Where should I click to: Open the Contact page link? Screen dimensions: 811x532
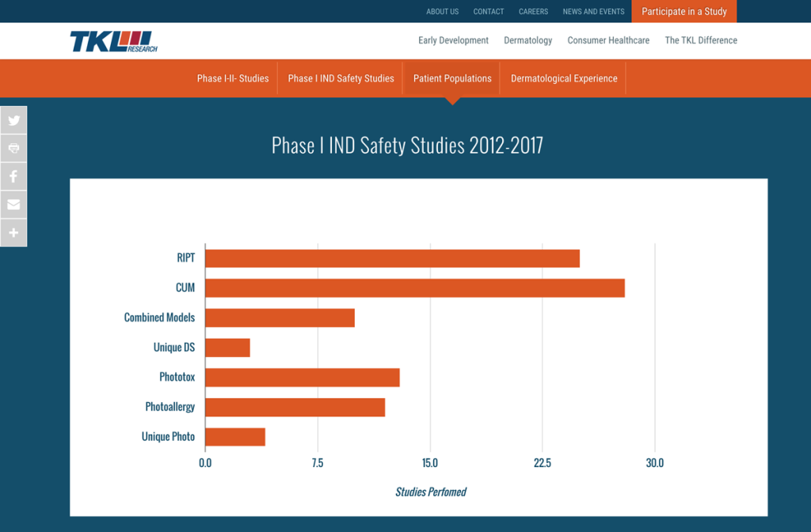click(x=488, y=11)
